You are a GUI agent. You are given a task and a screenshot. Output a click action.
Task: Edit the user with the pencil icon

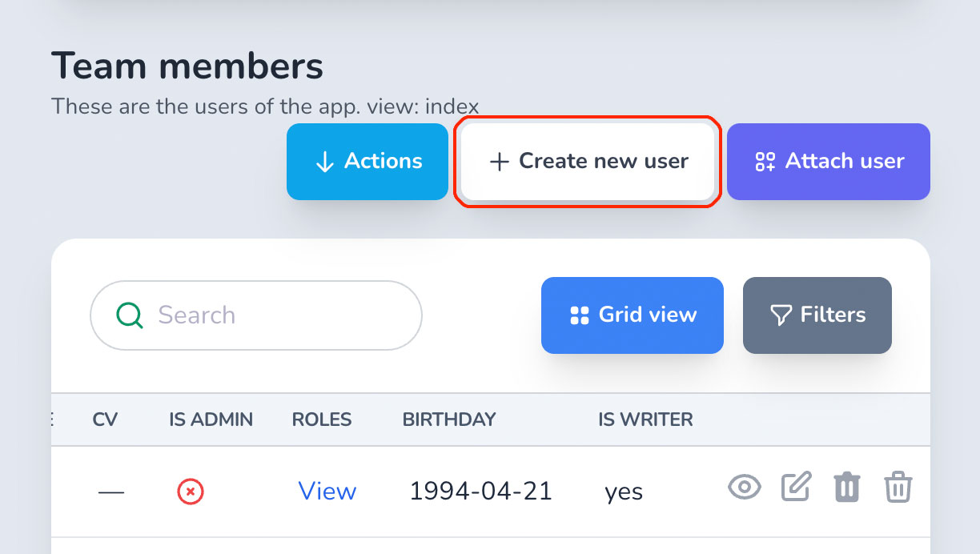(796, 486)
